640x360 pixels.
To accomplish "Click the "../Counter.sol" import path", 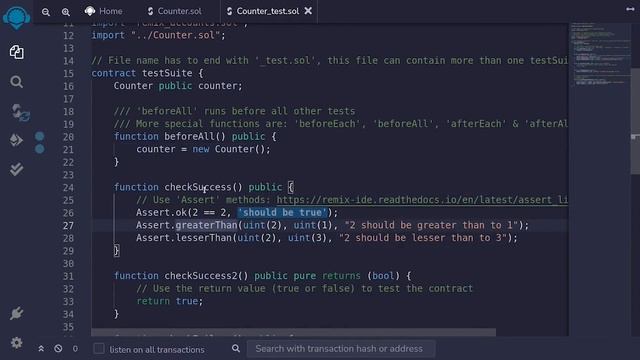I will [175, 36].
